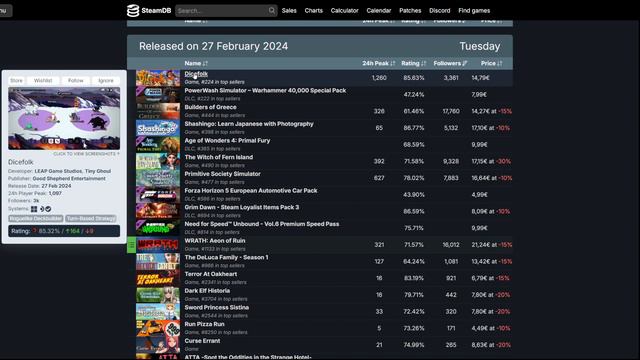Viewport: 640px width, 360px height.
Task: Open the Dicefolk game link
Action: pos(196,74)
